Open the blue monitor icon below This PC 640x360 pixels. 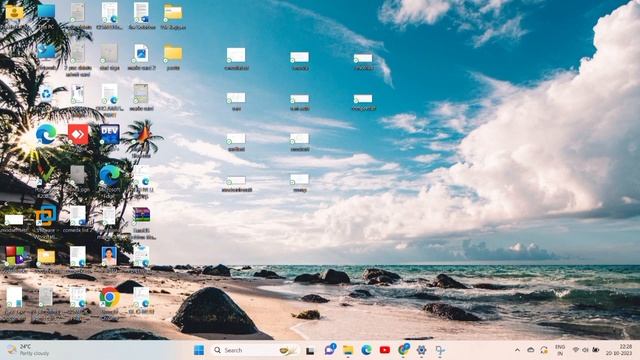(x=46, y=52)
